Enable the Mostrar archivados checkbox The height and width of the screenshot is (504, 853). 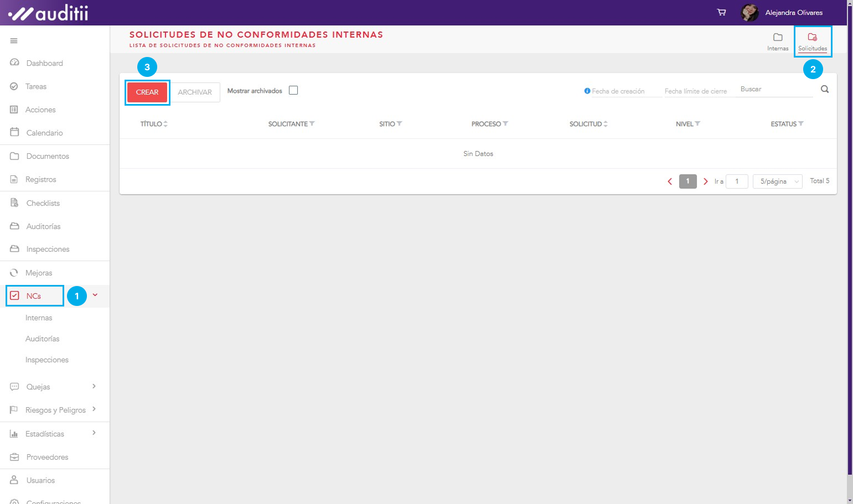pos(293,90)
